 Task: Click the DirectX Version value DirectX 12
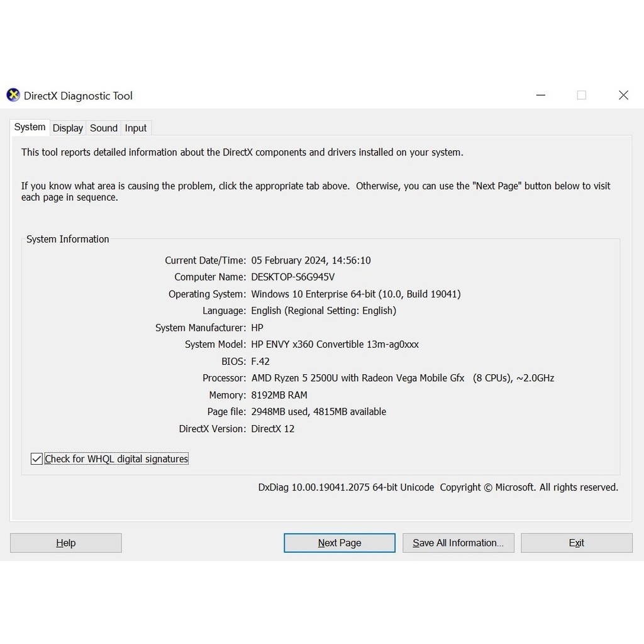coord(273,429)
